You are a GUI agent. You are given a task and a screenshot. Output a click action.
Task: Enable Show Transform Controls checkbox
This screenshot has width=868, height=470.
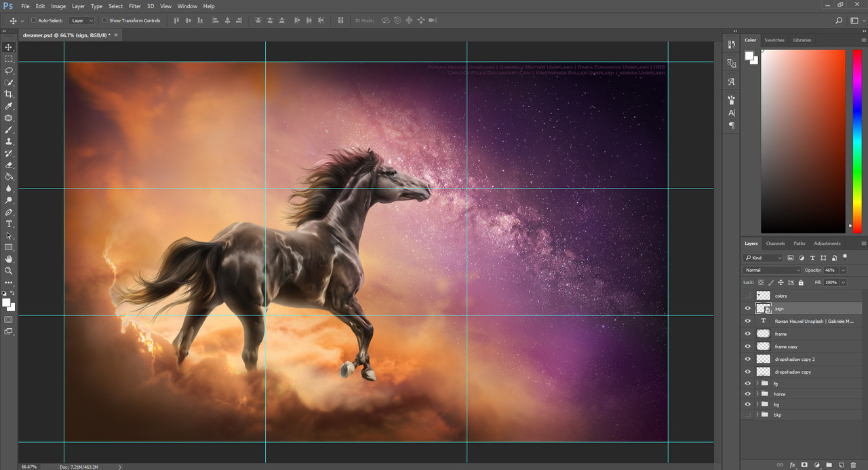(104, 20)
